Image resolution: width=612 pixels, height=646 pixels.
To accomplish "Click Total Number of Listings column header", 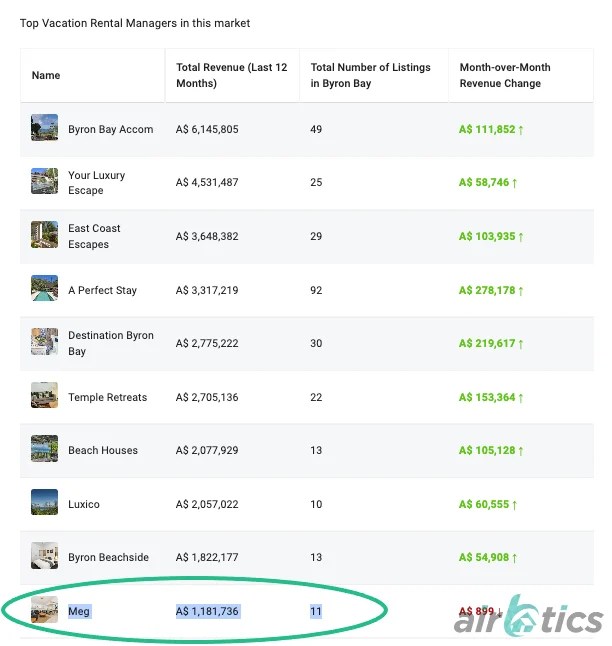I will [370, 75].
